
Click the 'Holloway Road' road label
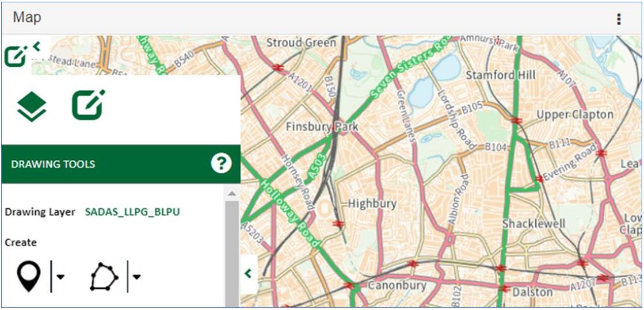[290, 213]
